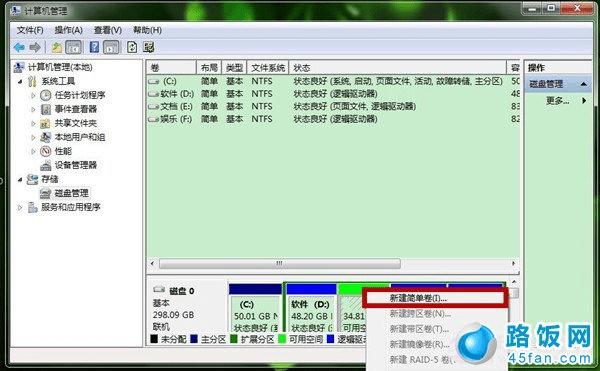Click the 文档 (E:) volume drive icon

coord(153,107)
